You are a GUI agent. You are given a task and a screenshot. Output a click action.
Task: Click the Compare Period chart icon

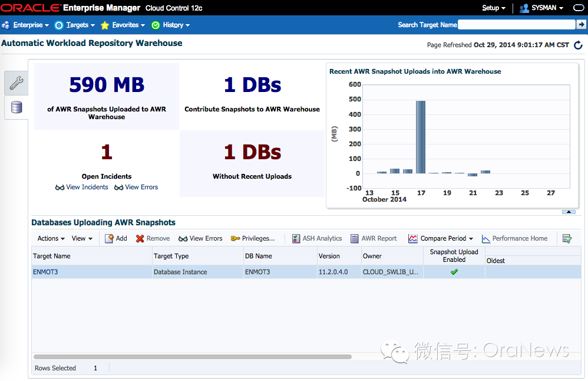pyautogui.click(x=413, y=238)
